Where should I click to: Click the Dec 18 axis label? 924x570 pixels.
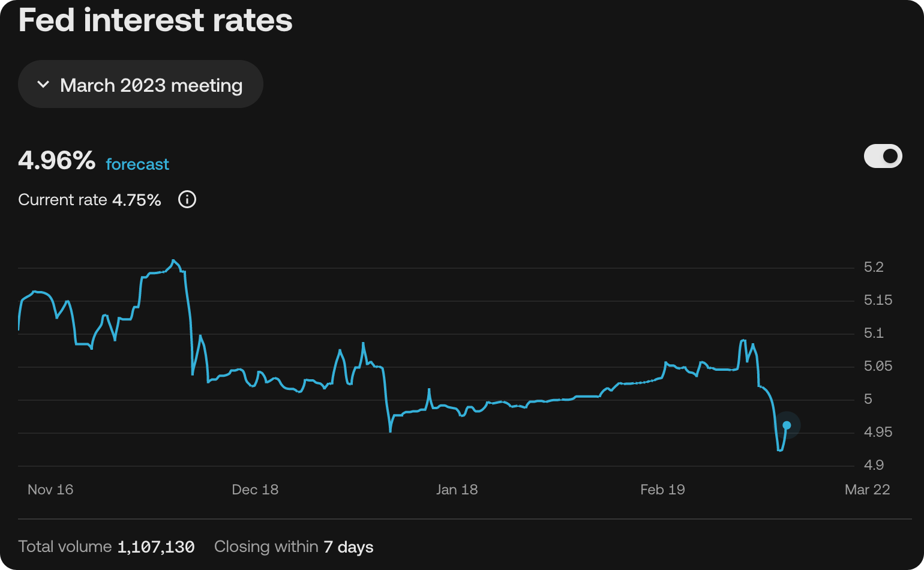tap(255, 490)
